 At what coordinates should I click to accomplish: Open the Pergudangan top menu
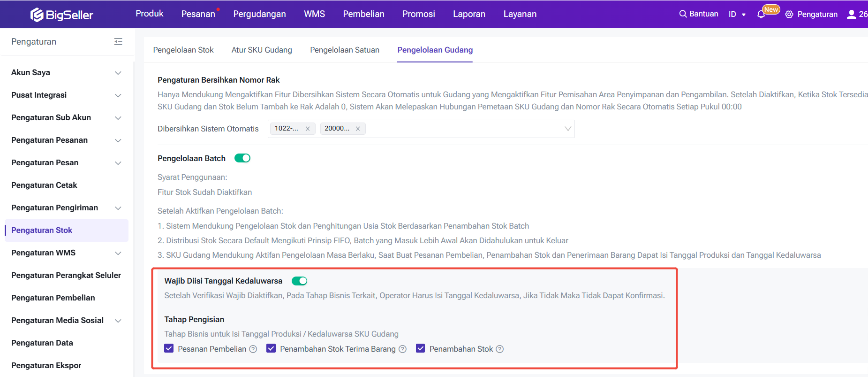259,14
